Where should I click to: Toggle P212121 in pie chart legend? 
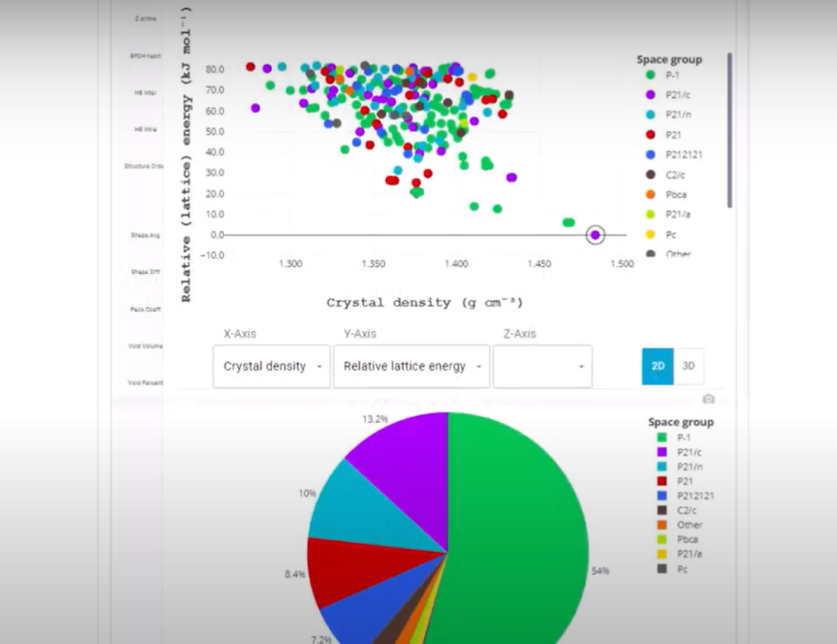coord(686,496)
